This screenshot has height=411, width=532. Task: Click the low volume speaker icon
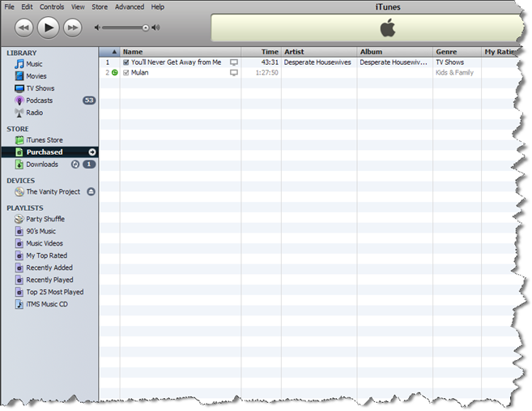click(97, 28)
